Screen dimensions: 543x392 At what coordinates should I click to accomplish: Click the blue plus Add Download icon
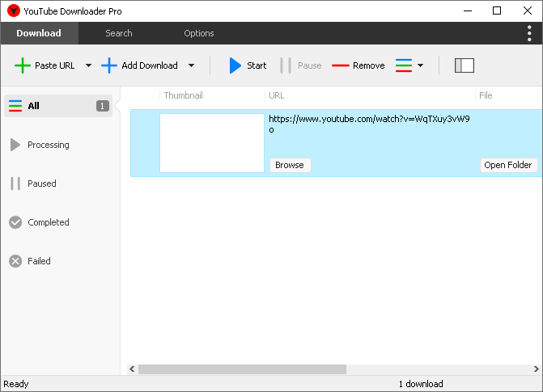(109, 65)
